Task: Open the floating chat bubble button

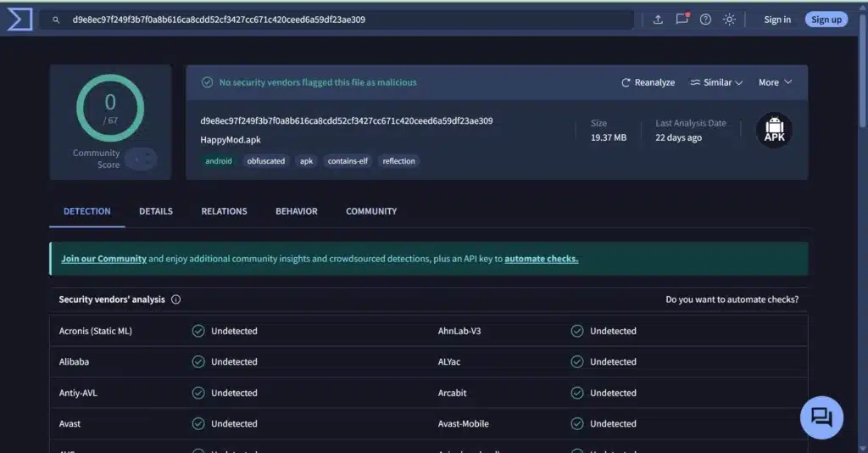Action: [821, 417]
